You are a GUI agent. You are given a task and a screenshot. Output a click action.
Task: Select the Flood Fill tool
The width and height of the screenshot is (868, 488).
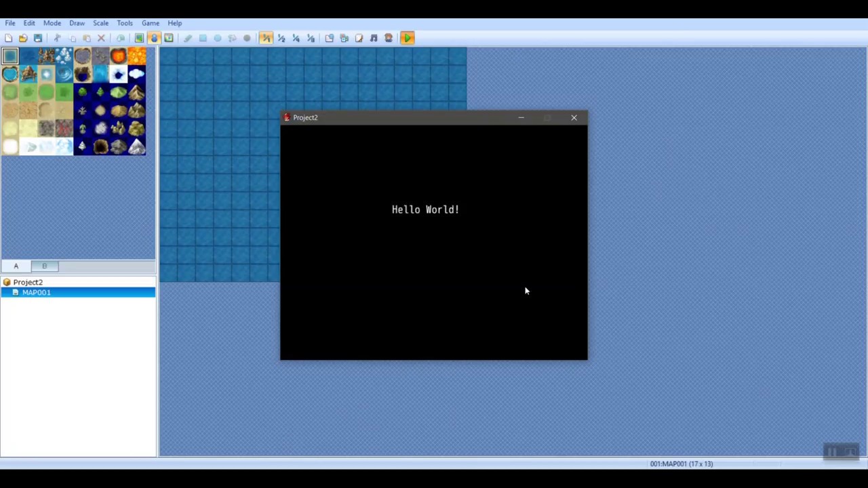(233, 38)
